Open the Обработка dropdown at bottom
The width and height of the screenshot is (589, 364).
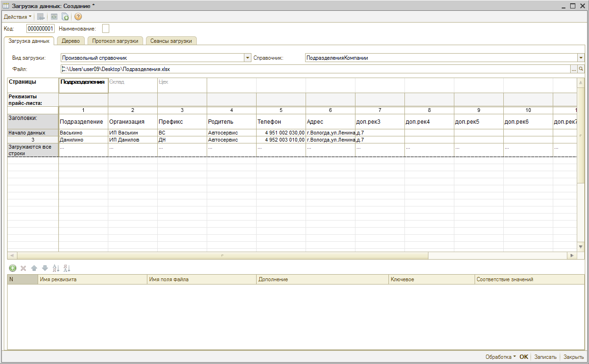500,357
